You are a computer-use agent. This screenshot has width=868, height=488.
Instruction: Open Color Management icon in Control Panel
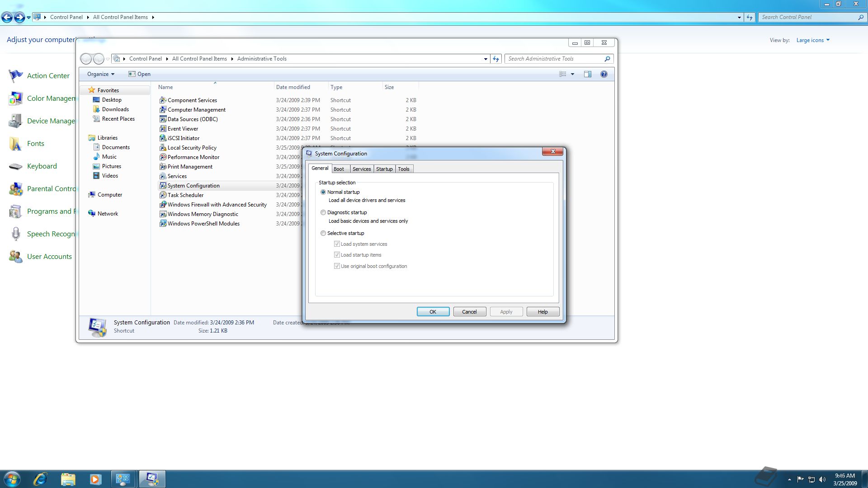16,99
